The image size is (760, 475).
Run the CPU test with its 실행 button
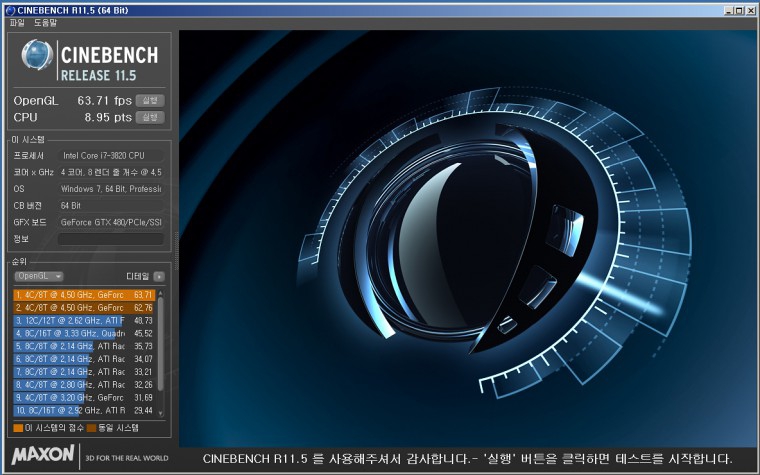(150, 117)
